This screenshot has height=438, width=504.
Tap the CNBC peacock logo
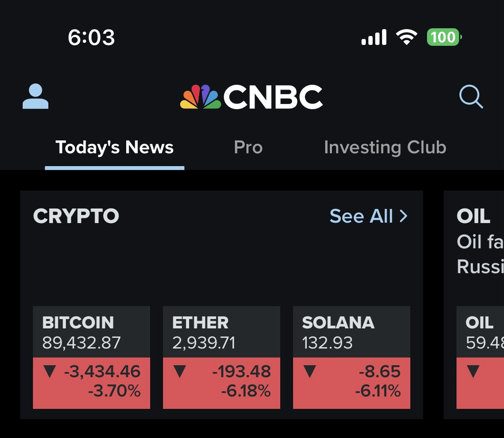click(201, 96)
